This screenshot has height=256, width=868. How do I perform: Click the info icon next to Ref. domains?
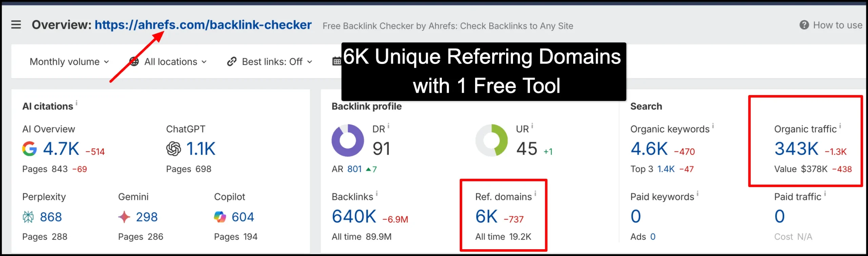535,193
